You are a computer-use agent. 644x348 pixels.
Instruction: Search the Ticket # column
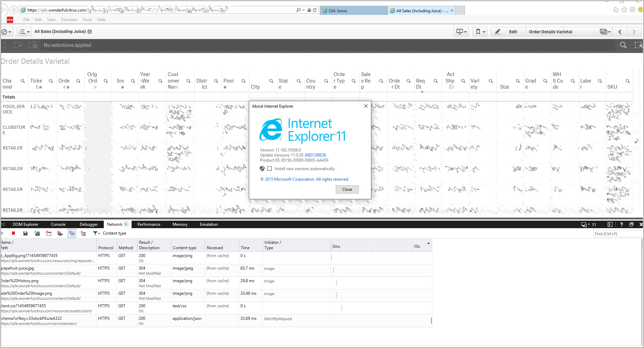[51, 81]
